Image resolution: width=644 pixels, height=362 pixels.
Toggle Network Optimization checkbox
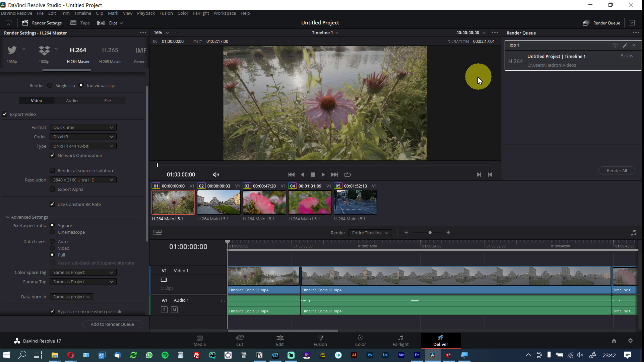pos(52,155)
